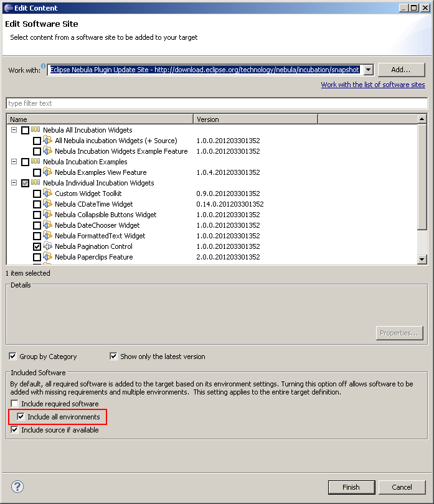Click the Nebula FormattedText Widget feature icon

tap(47, 236)
